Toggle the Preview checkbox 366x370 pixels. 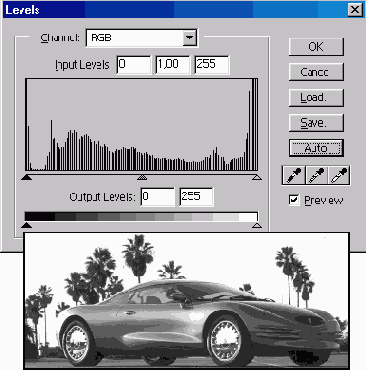pos(294,200)
